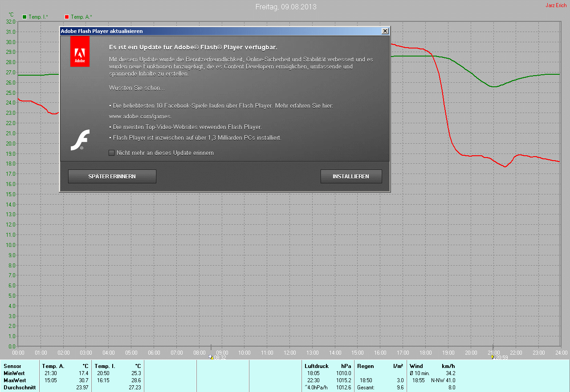Viewport: 570px width, 392px height.
Task: Click the total rain value '9.6'
Action: (400, 388)
